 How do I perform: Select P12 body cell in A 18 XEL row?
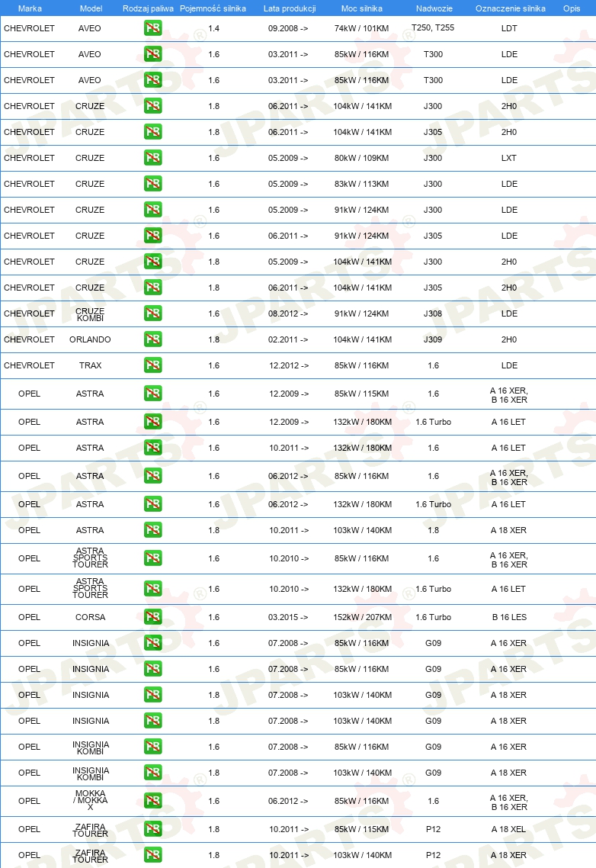434,829
